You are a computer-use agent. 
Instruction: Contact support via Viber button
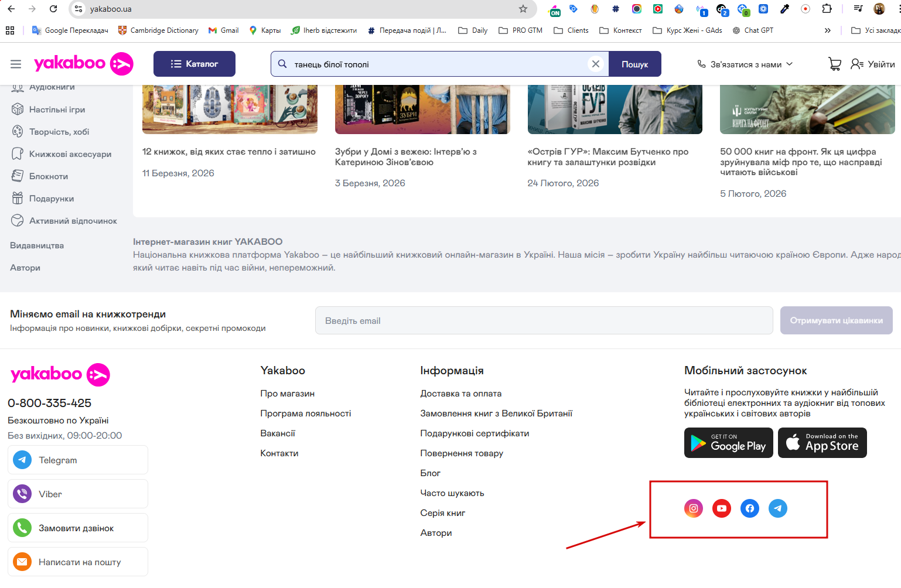click(78, 494)
